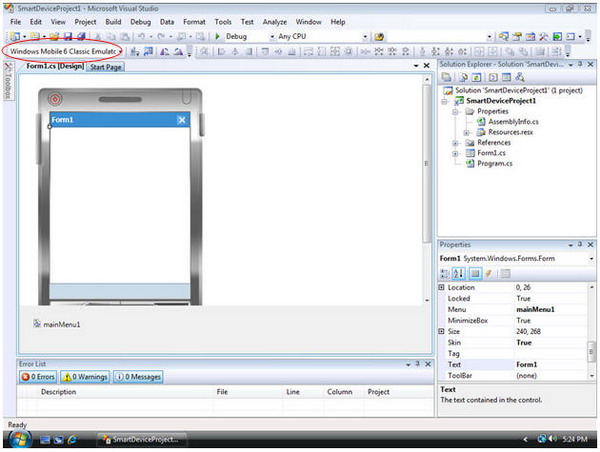Screen dimensions: 600x452
Task: Start debugging with the green play arrow
Action: [217, 36]
